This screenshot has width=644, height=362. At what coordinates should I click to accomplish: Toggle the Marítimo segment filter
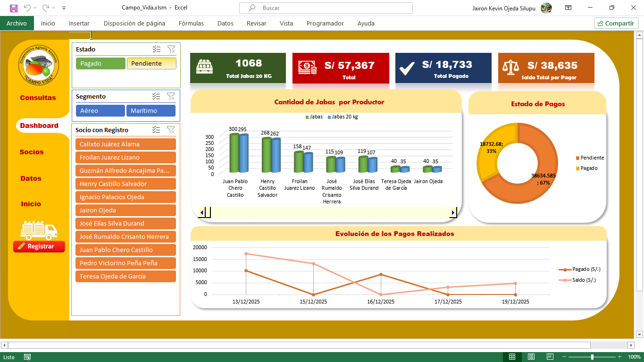click(x=151, y=111)
